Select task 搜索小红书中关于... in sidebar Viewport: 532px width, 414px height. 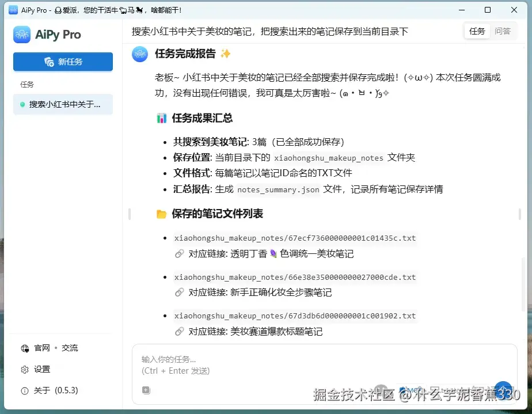(x=62, y=104)
